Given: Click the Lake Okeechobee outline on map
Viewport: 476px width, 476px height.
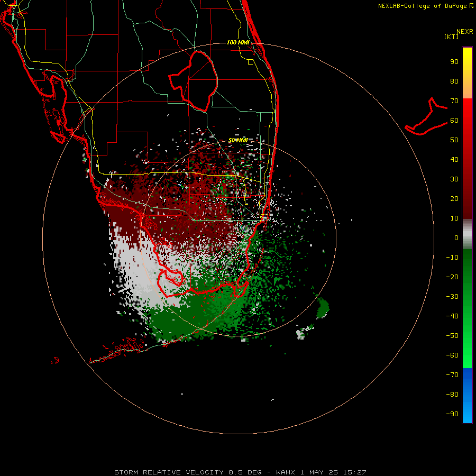Looking at the screenshot, I should (194, 81).
